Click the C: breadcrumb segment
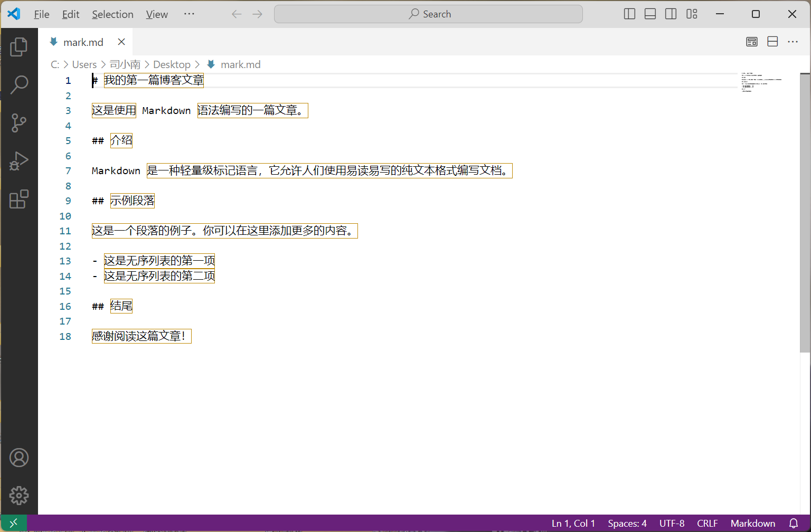Viewport: 811px width, 532px height. tap(55, 64)
